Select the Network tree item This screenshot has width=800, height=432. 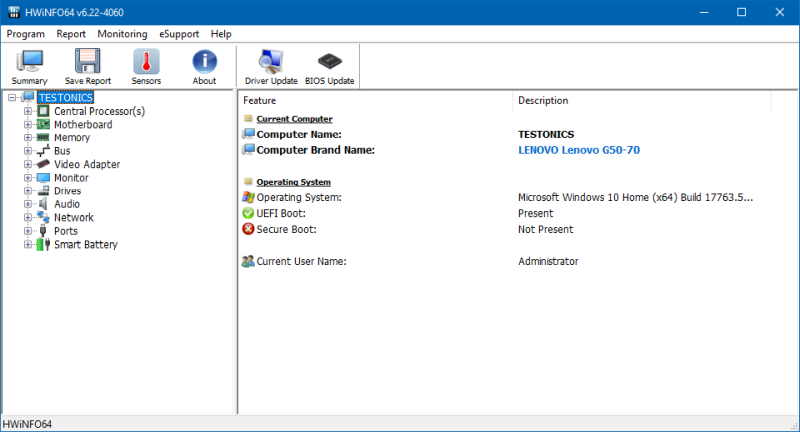pos(74,217)
